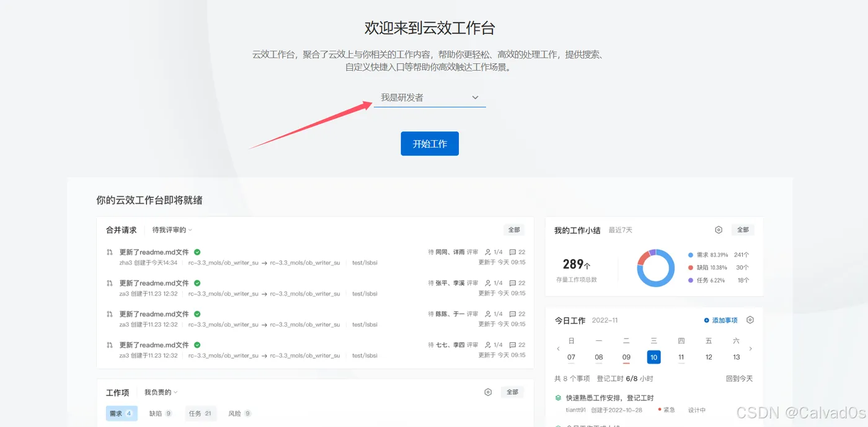Select date 11 in the calendar
The height and width of the screenshot is (427, 868).
click(x=681, y=357)
